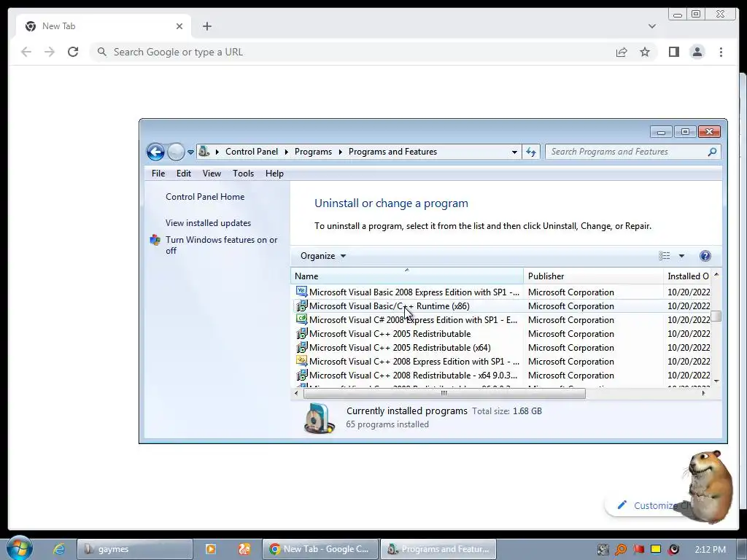Select Microsoft Visual Basic 2008 Express Edition row
747x560 pixels.
(x=501, y=292)
